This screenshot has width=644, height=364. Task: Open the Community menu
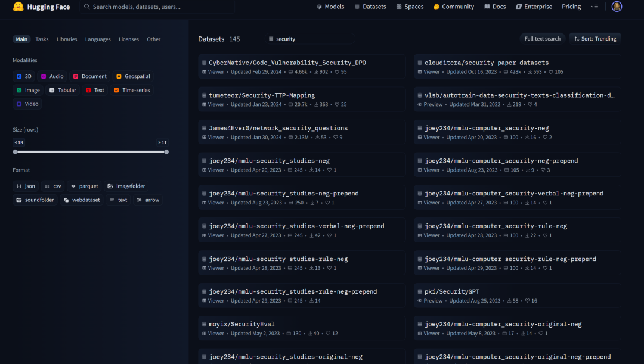pyautogui.click(x=453, y=7)
